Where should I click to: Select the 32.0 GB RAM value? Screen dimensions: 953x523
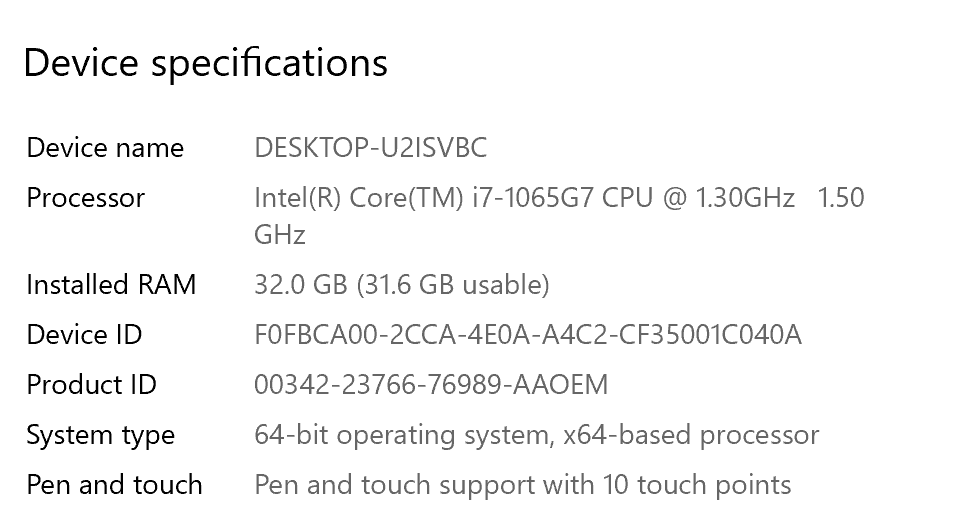tap(300, 285)
